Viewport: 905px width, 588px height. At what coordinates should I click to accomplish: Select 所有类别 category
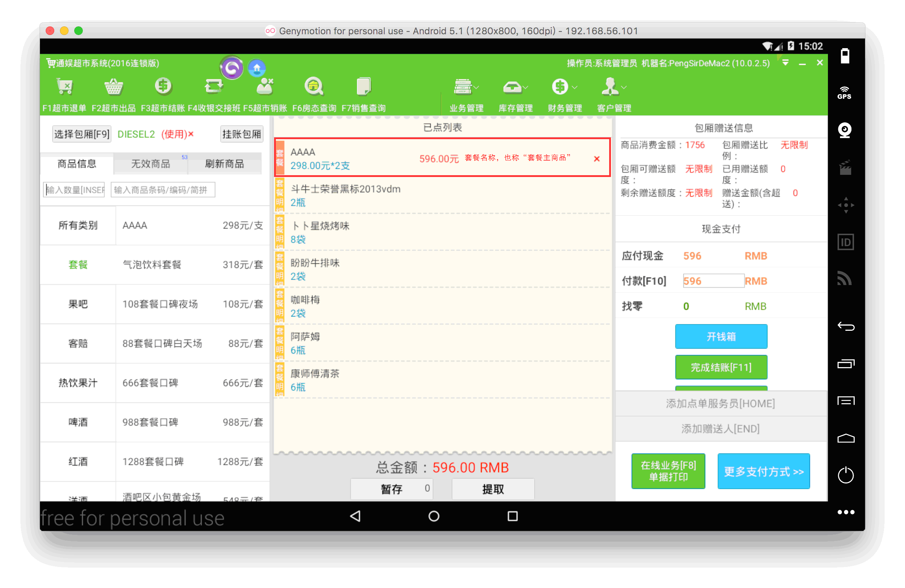point(77,225)
